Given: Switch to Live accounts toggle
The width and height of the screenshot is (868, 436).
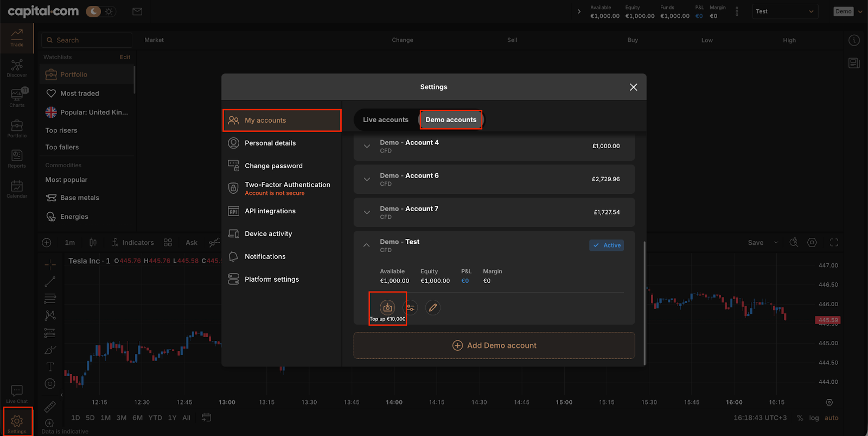Looking at the screenshot, I should [385, 120].
